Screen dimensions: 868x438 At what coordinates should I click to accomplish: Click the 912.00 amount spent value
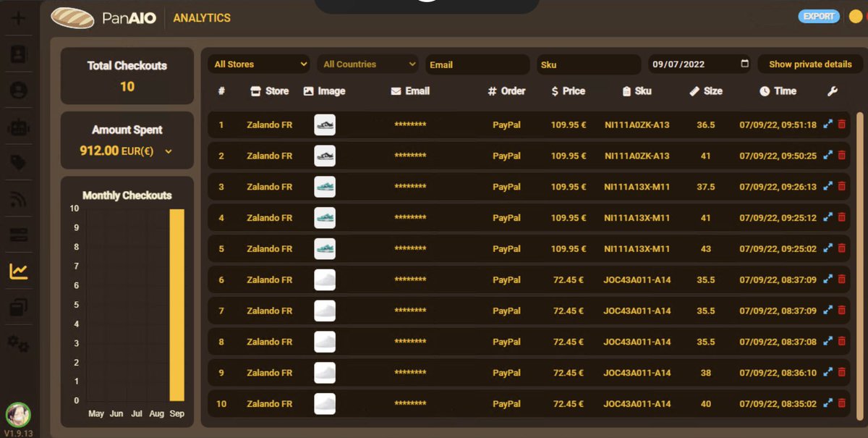(98, 152)
